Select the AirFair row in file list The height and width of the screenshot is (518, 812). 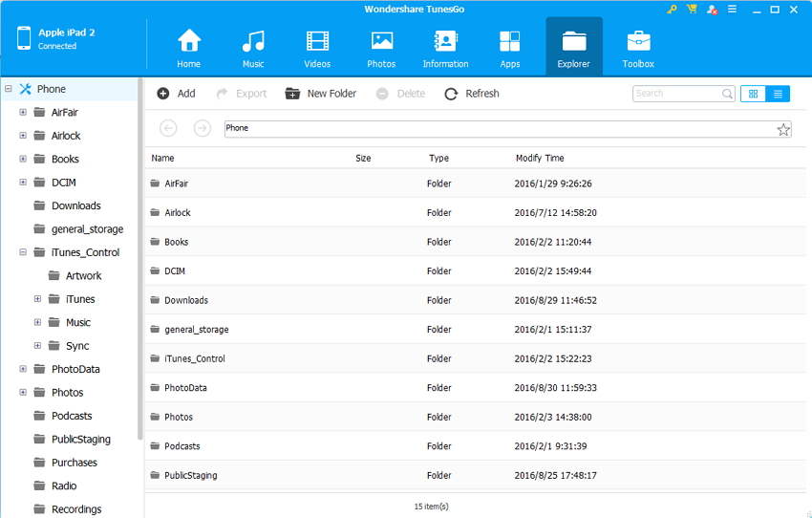pos(476,183)
